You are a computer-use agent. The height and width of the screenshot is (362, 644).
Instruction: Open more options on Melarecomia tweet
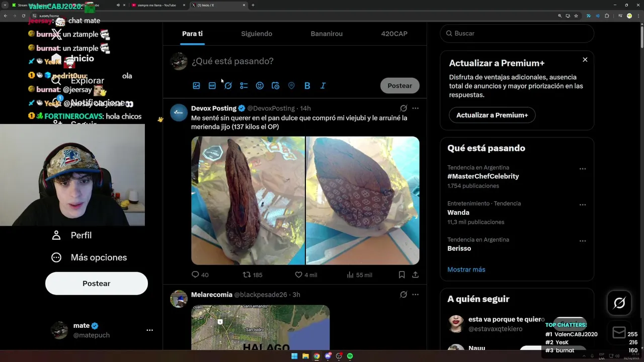(x=415, y=295)
